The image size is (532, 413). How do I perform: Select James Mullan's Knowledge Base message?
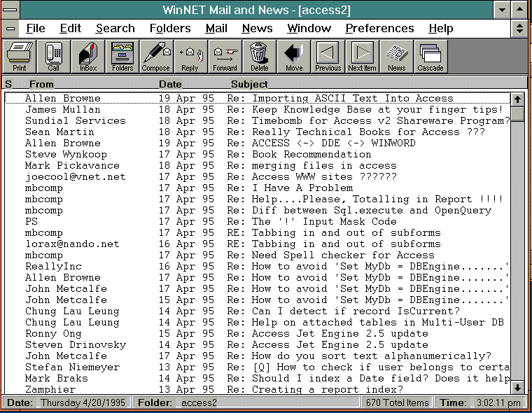pyautogui.click(x=257, y=109)
